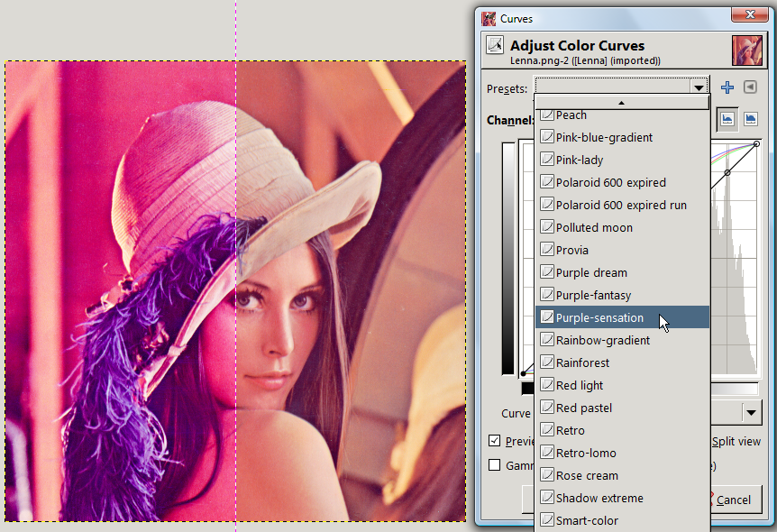Pick the Red pastel preset
This screenshot has width=777, height=532.
coord(622,408)
